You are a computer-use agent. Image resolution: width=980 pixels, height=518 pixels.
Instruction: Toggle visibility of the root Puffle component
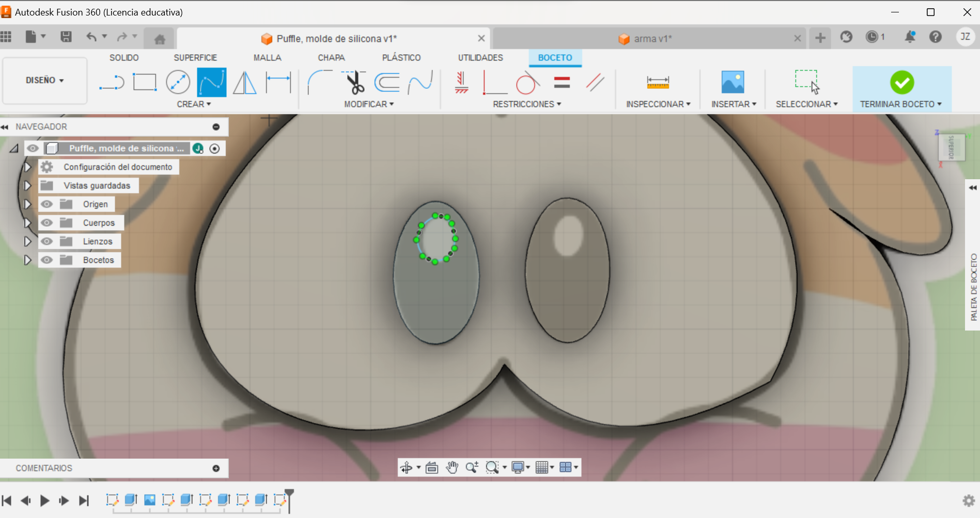pyautogui.click(x=33, y=148)
